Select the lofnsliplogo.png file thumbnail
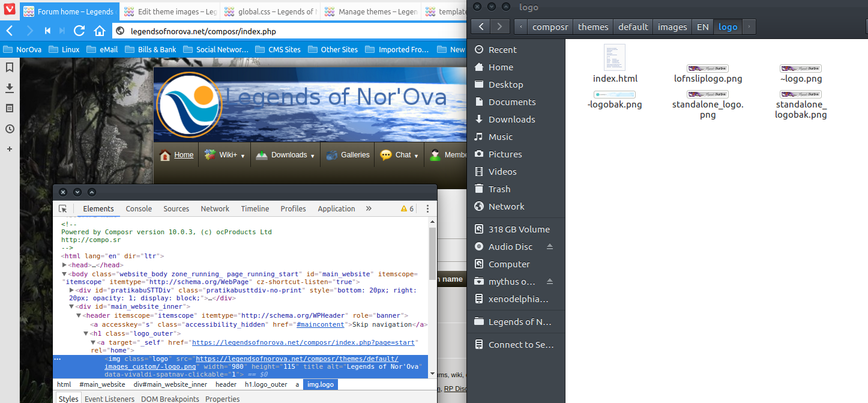Image resolution: width=868 pixels, height=403 pixels. coord(708,69)
